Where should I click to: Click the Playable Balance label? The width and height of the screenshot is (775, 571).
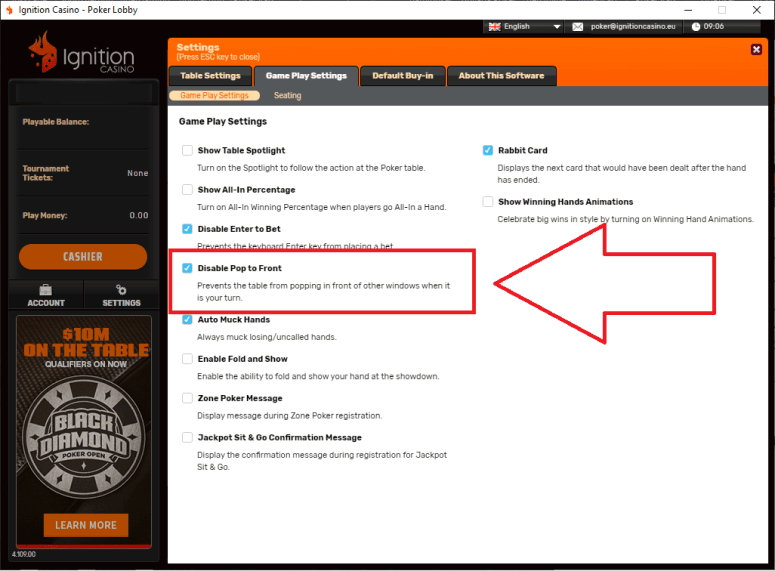pos(55,122)
